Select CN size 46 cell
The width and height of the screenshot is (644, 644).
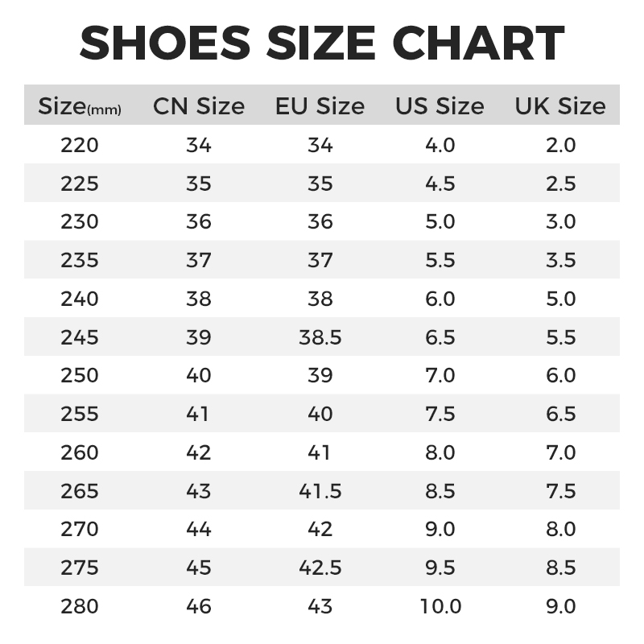point(198,606)
